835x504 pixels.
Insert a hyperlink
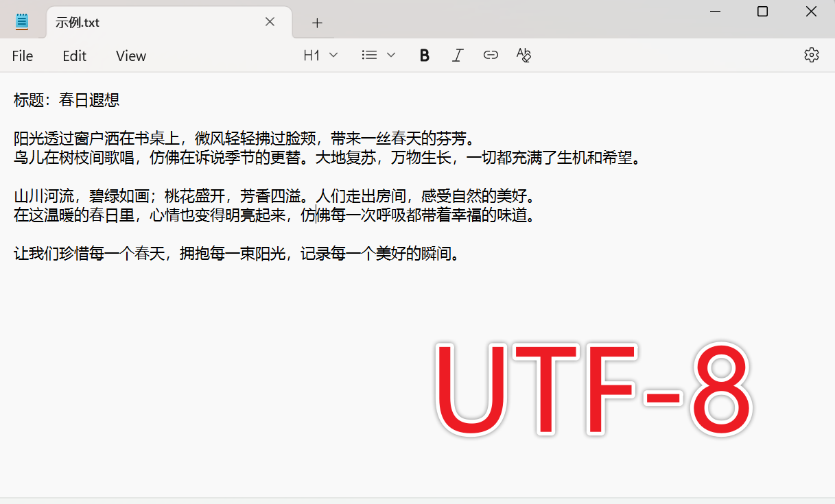[x=491, y=55]
